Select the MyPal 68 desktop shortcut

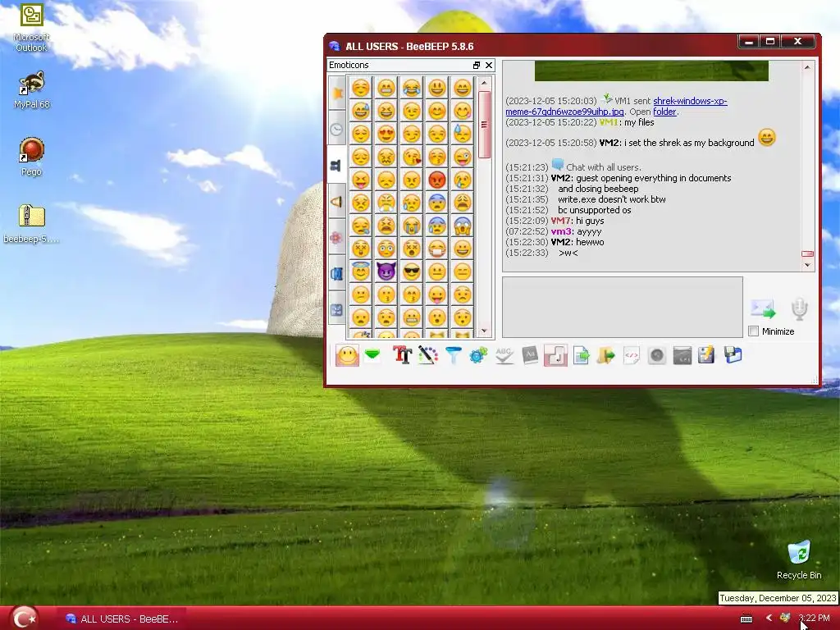pos(32,90)
